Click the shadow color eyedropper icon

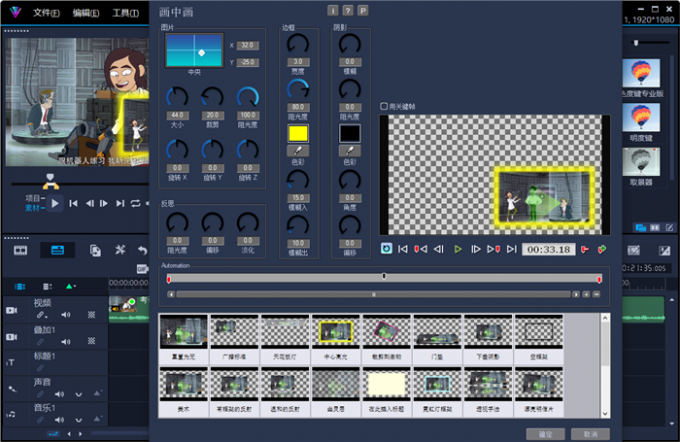[349, 150]
